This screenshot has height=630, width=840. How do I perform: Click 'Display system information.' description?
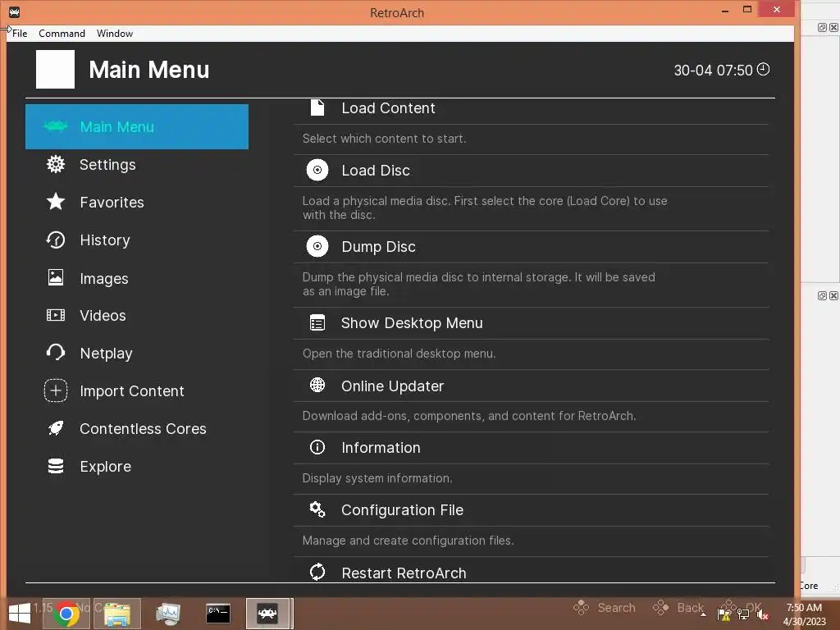pyautogui.click(x=377, y=478)
